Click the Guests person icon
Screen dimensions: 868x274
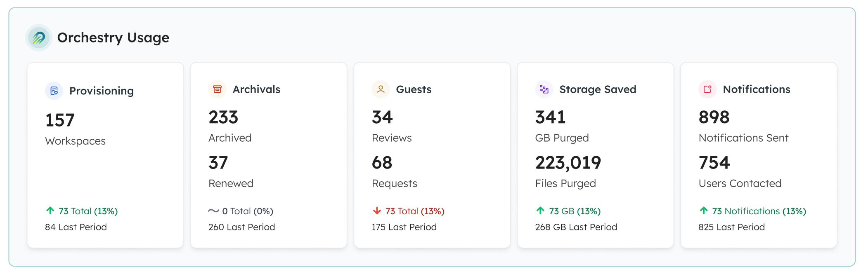(x=381, y=89)
